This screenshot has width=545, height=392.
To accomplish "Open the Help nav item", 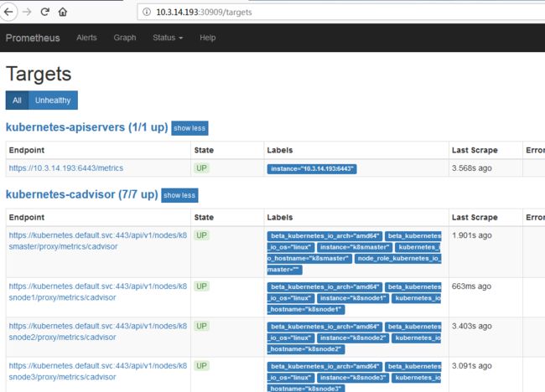I will [207, 38].
